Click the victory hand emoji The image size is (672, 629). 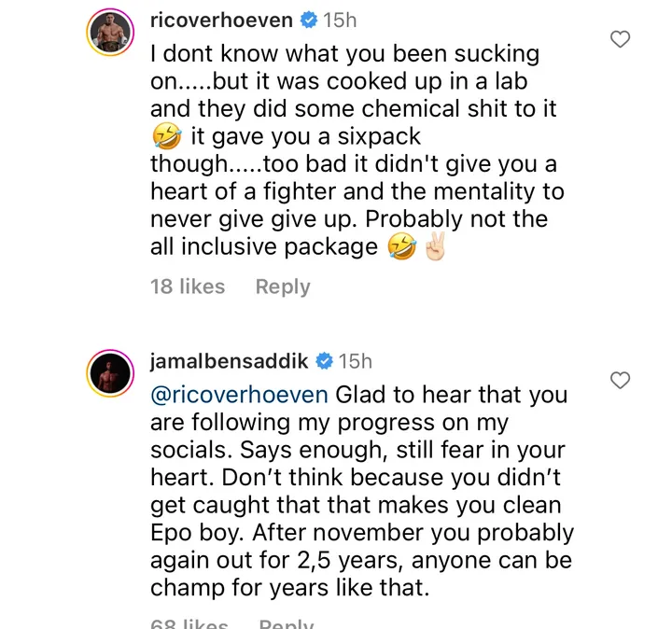click(436, 247)
